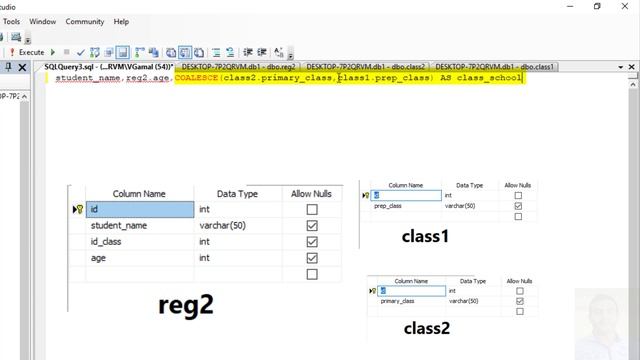This screenshot has height=360, width=640.
Task: Select Results to Grid icon
Action: pos(185,53)
